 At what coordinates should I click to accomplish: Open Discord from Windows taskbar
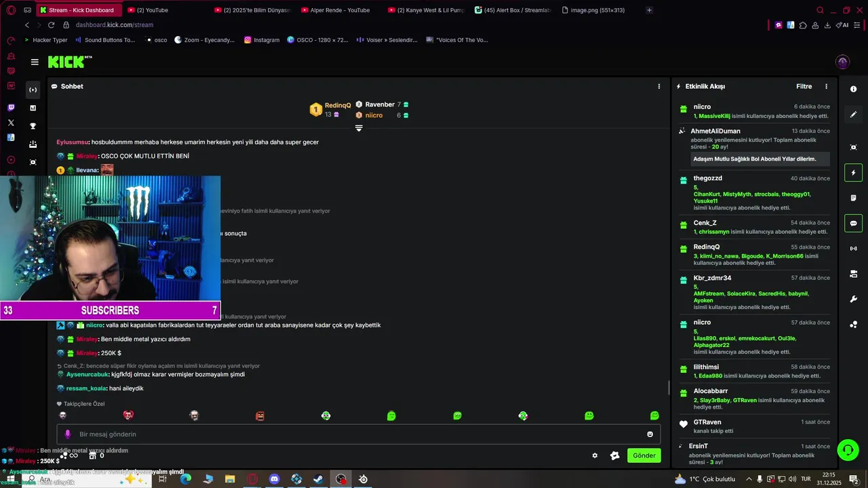pos(274,479)
